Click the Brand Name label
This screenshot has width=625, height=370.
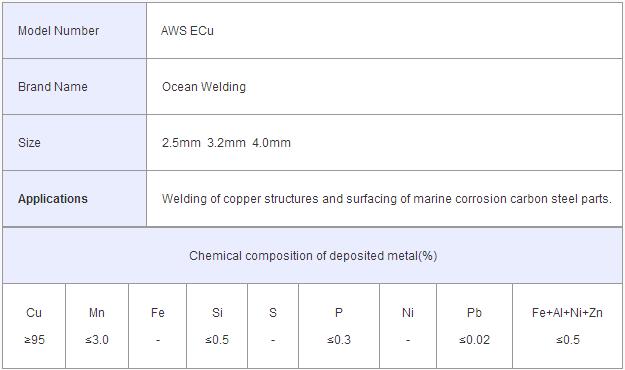53,87
